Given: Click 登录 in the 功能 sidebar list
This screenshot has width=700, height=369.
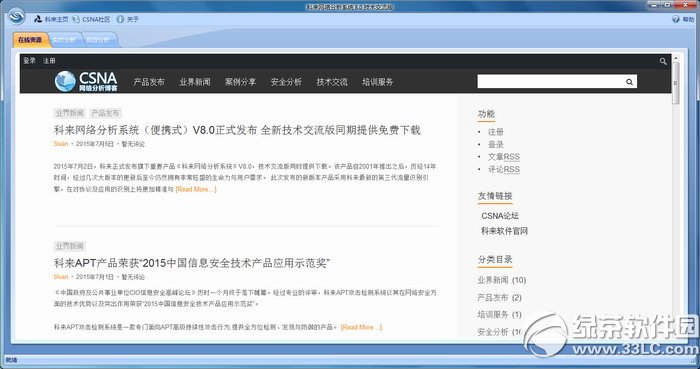Looking at the screenshot, I should 496,145.
